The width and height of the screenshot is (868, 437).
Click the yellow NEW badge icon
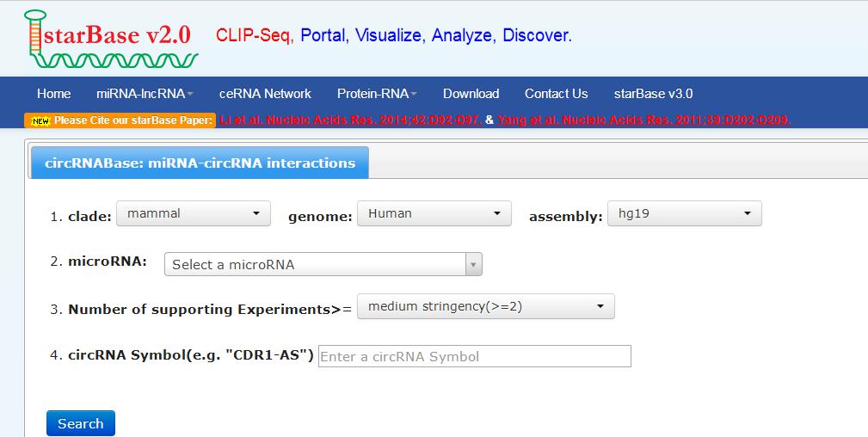[40, 120]
